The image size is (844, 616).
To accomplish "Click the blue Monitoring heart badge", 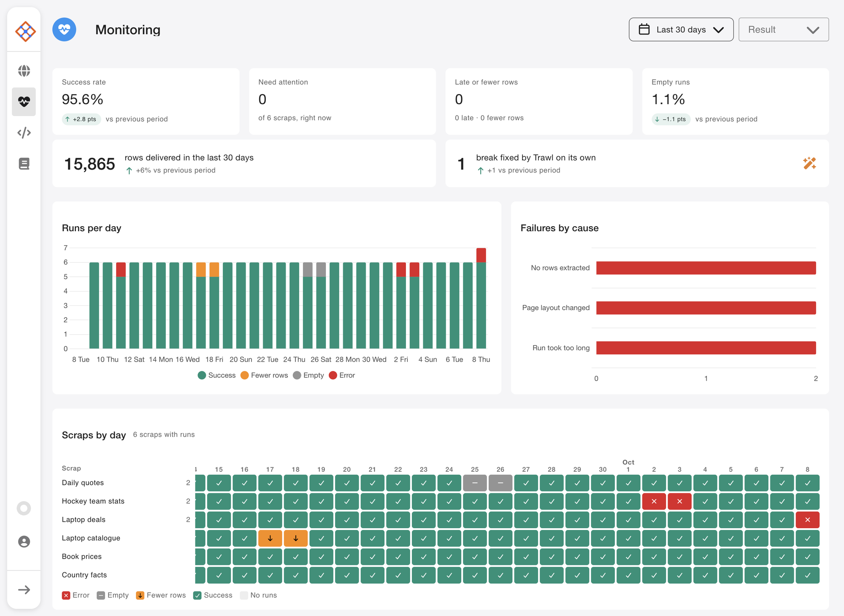I will coord(64,30).
